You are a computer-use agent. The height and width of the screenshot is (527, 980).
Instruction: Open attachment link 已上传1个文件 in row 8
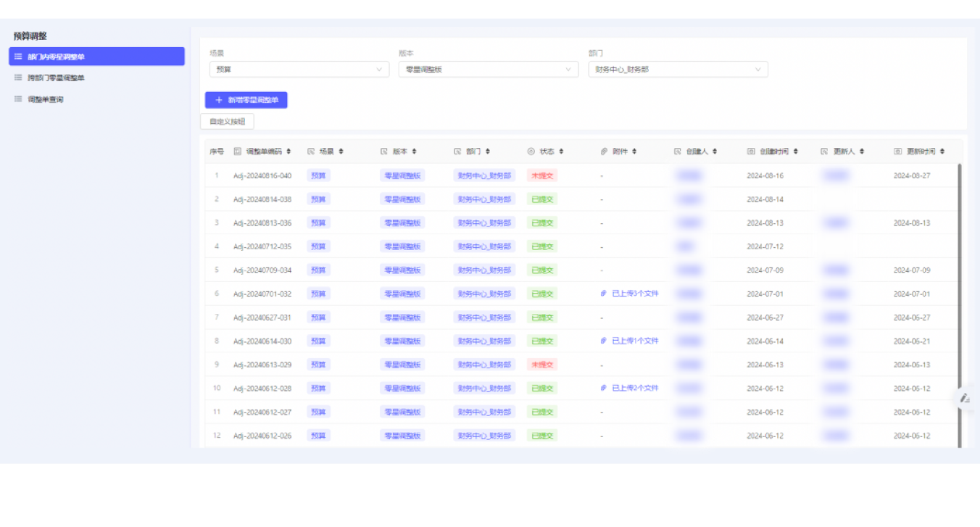[634, 341]
